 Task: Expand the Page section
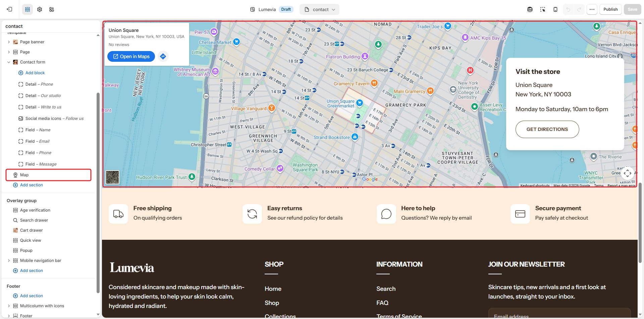coord(9,52)
